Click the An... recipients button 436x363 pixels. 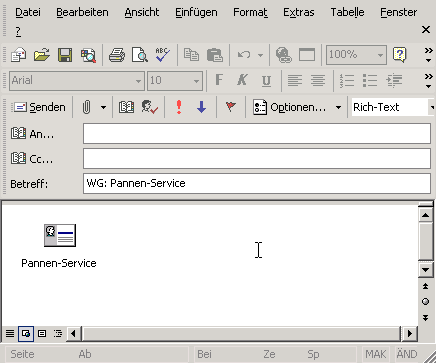tap(32, 134)
